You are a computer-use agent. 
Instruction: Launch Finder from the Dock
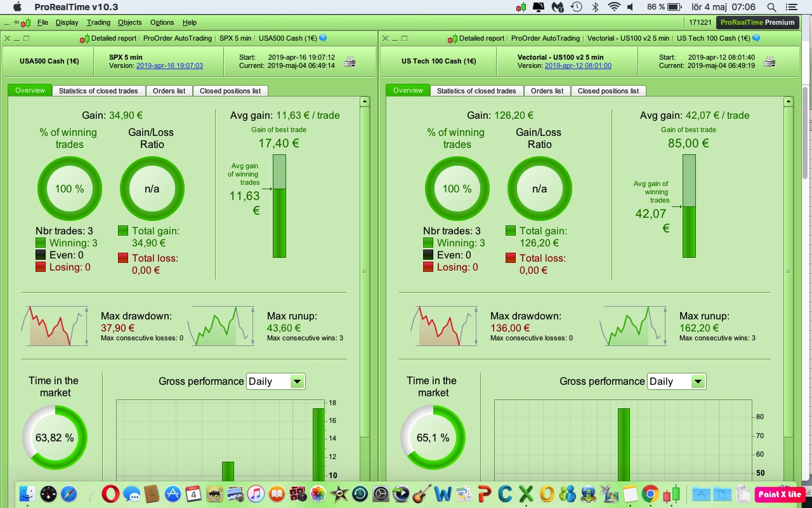27,493
